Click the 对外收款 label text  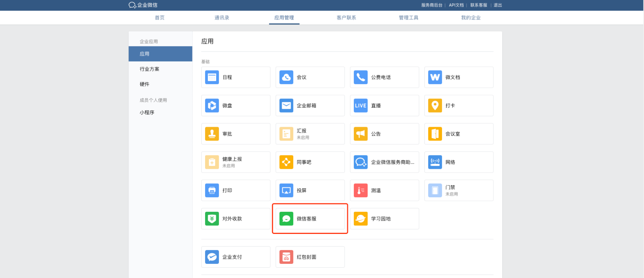point(232,219)
